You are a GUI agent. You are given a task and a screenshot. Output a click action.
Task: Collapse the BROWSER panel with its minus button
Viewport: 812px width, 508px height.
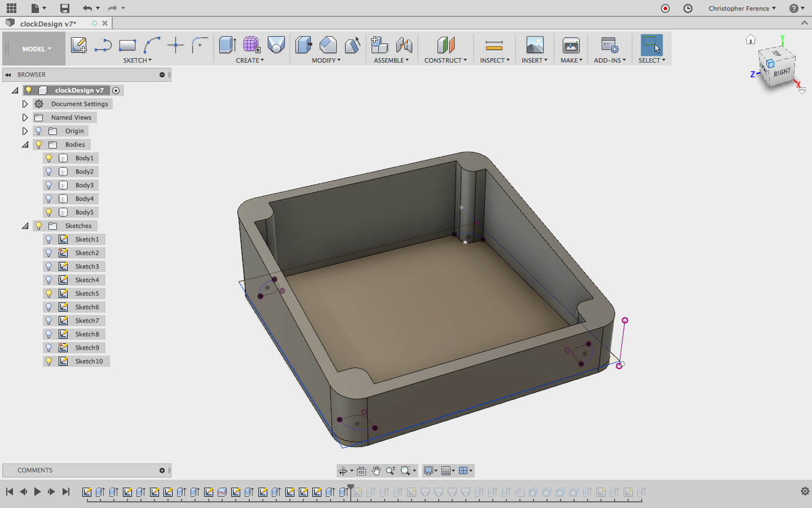click(162, 75)
